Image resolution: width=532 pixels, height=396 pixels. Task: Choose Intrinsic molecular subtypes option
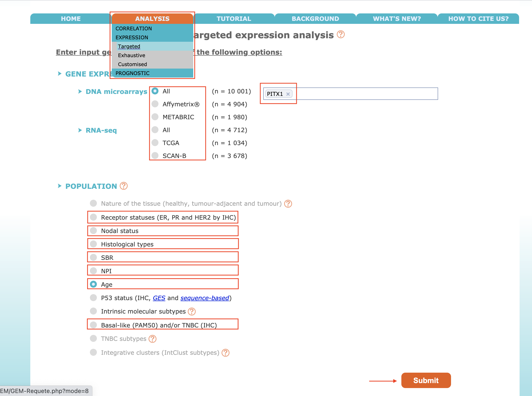click(93, 311)
